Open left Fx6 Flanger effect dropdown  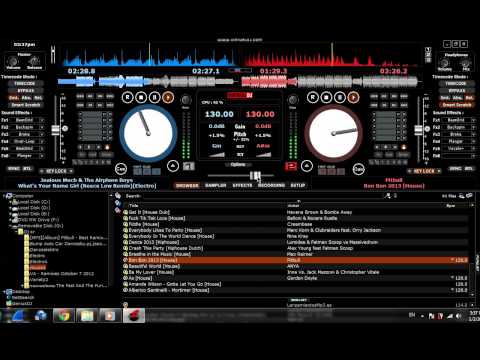click(x=42, y=156)
